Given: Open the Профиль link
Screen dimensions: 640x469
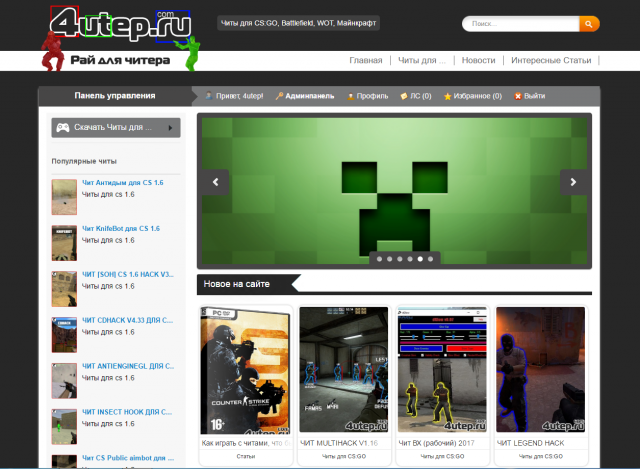Looking at the screenshot, I should [x=372, y=96].
